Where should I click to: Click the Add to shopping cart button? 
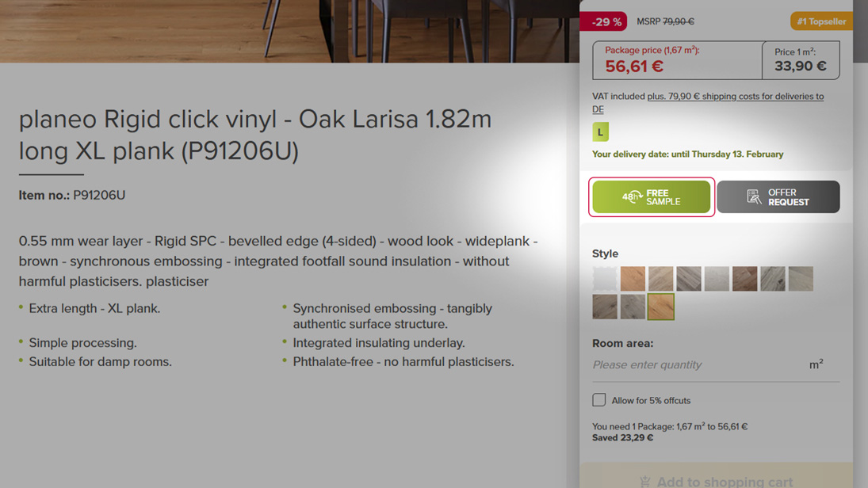(x=716, y=478)
